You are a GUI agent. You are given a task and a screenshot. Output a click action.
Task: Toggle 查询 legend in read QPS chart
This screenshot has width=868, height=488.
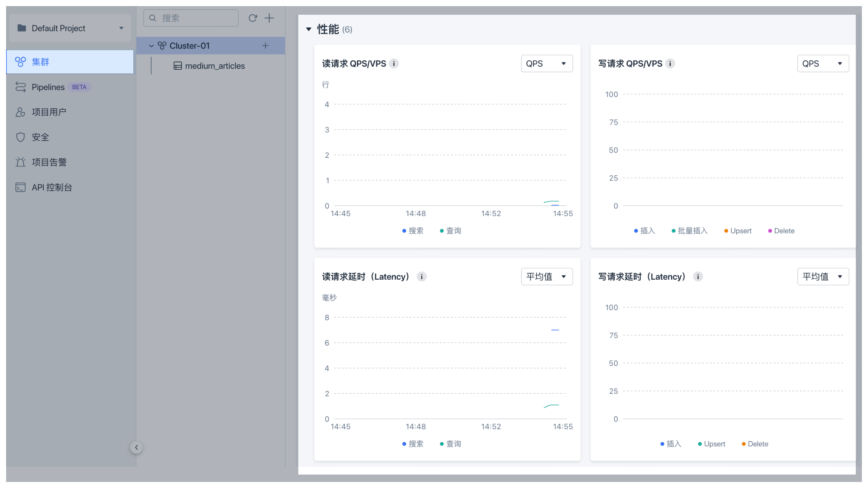450,231
